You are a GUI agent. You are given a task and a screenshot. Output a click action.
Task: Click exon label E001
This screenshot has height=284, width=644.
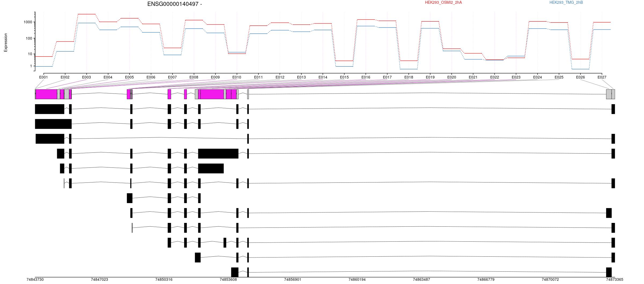point(43,77)
